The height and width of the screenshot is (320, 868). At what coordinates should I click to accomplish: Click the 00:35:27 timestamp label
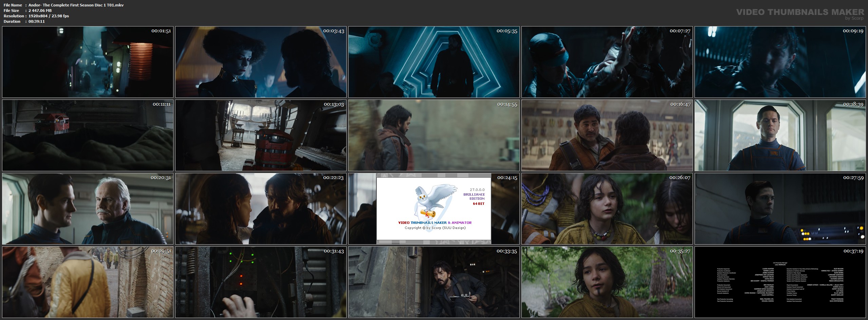680,251
